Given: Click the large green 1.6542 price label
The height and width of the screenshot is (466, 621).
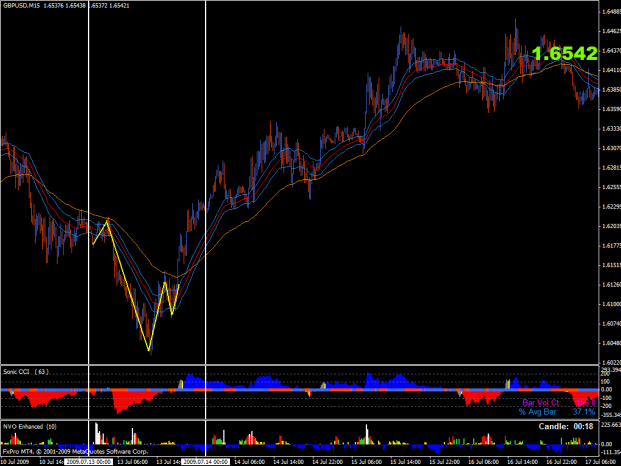Looking at the screenshot, I should point(564,53).
